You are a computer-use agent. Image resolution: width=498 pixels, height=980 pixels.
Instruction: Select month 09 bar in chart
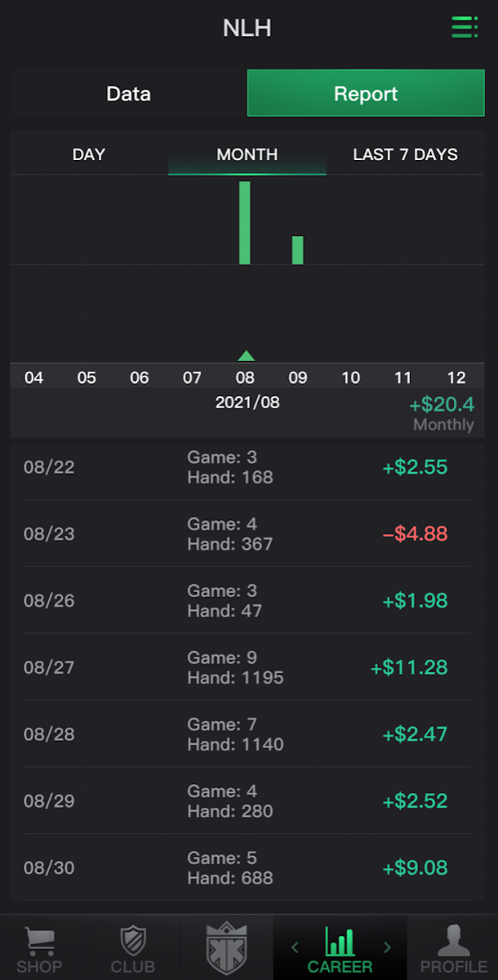[298, 251]
